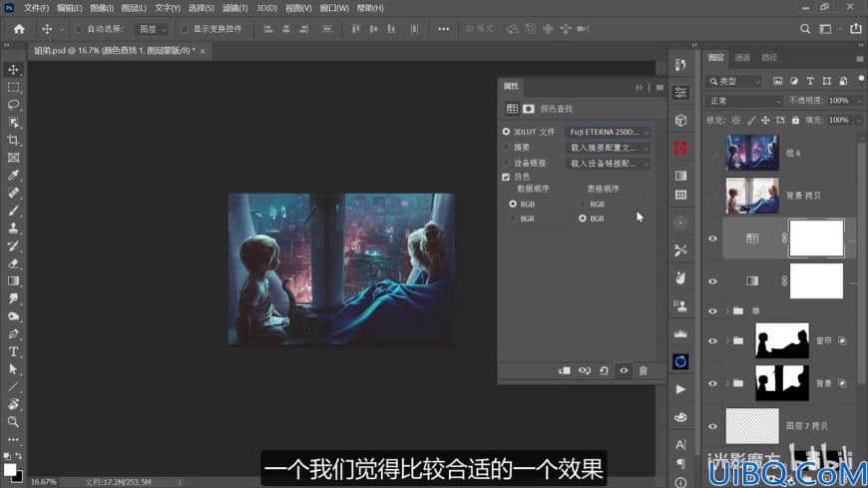Toggle layer visibility in Properties footer

[624, 370]
